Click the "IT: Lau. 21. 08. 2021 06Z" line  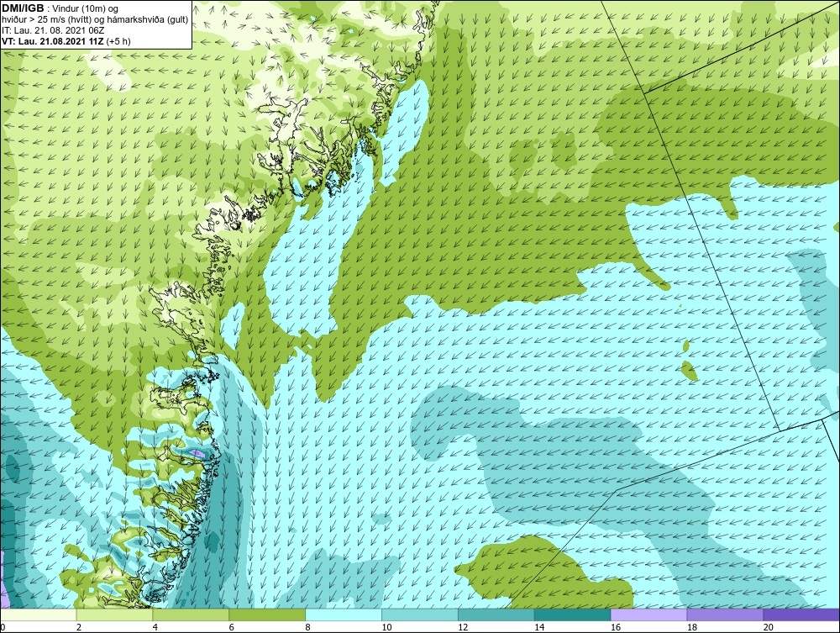click(53, 30)
